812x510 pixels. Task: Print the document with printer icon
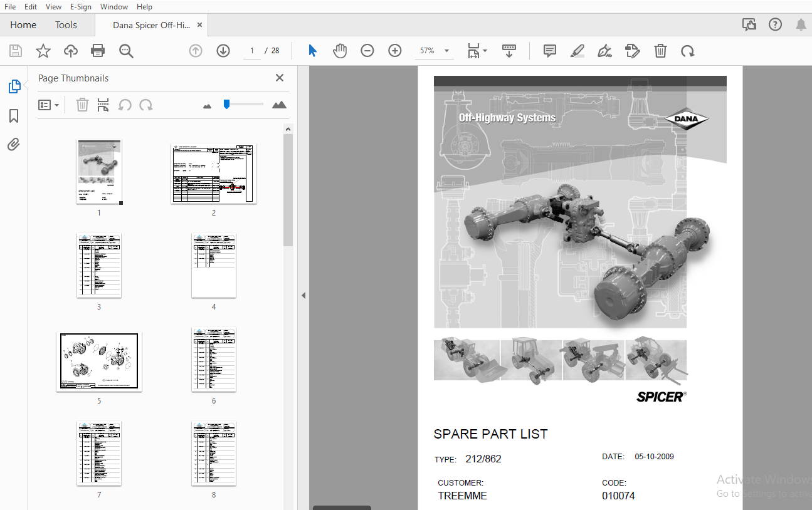[98, 51]
